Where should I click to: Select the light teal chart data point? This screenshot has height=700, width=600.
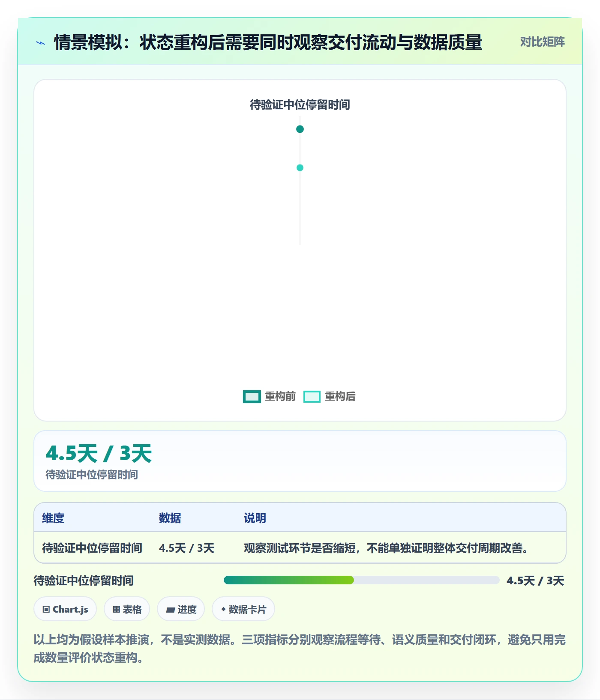[x=300, y=168]
